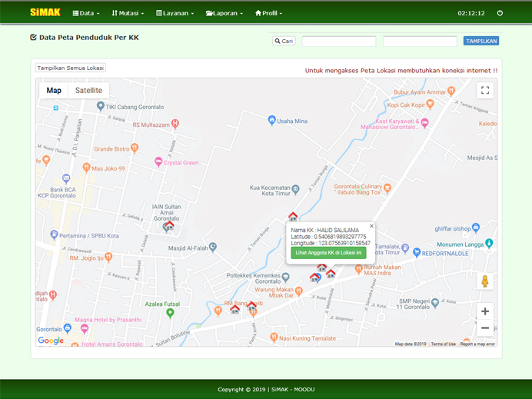Click the house marker above the info popup
The image size is (532, 399).
pyautogui.click(x=293, y=216)
